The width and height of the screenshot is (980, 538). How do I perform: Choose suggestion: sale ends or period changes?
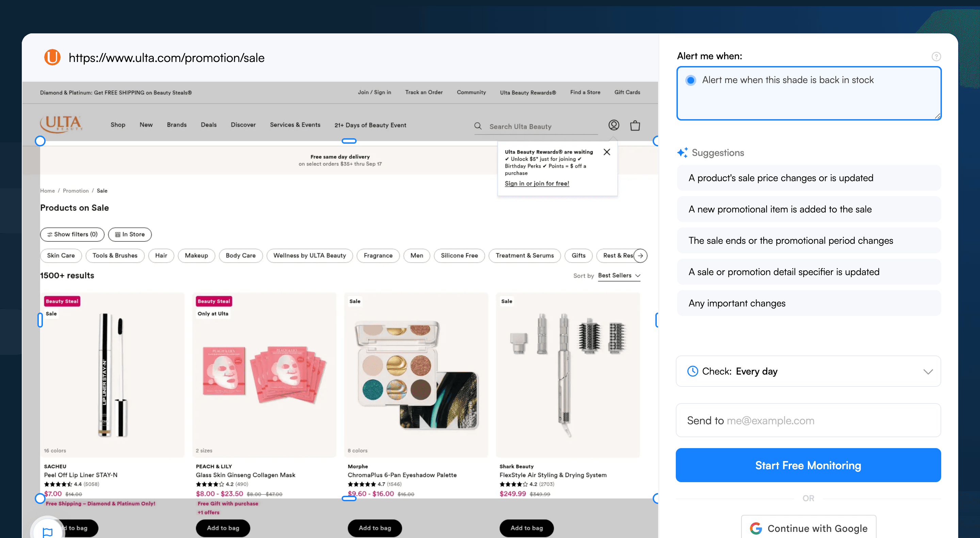coord(809,241)
